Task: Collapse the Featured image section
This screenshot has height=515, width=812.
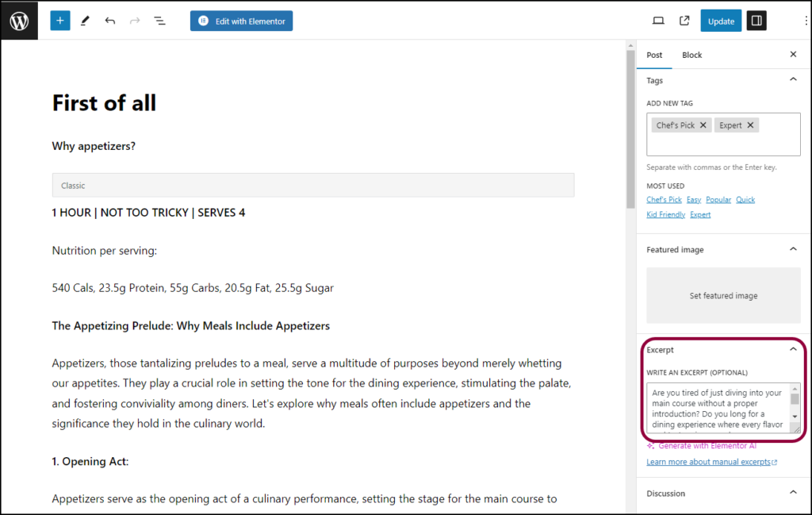Action: coord(794,249)
